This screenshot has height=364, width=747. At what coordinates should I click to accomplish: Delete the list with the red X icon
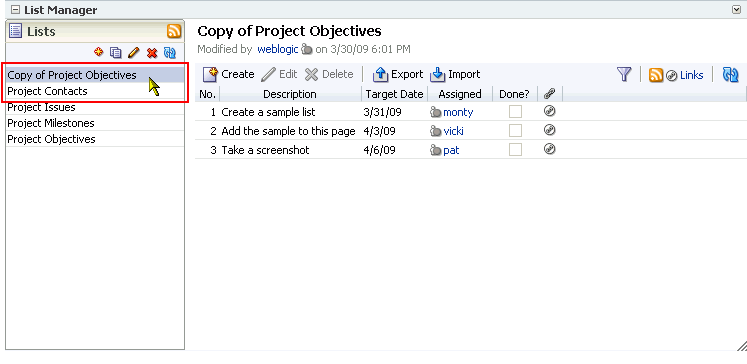152,53
